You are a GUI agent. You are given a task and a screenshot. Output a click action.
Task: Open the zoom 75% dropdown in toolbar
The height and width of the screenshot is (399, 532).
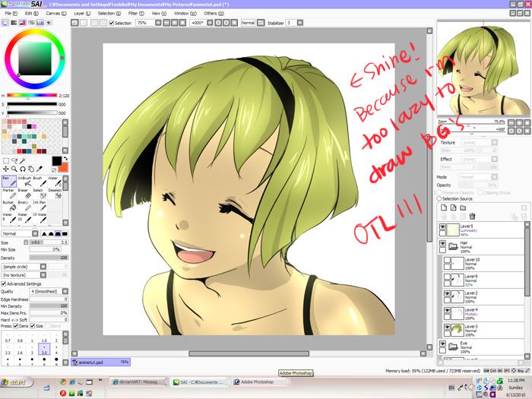[158, 23]
